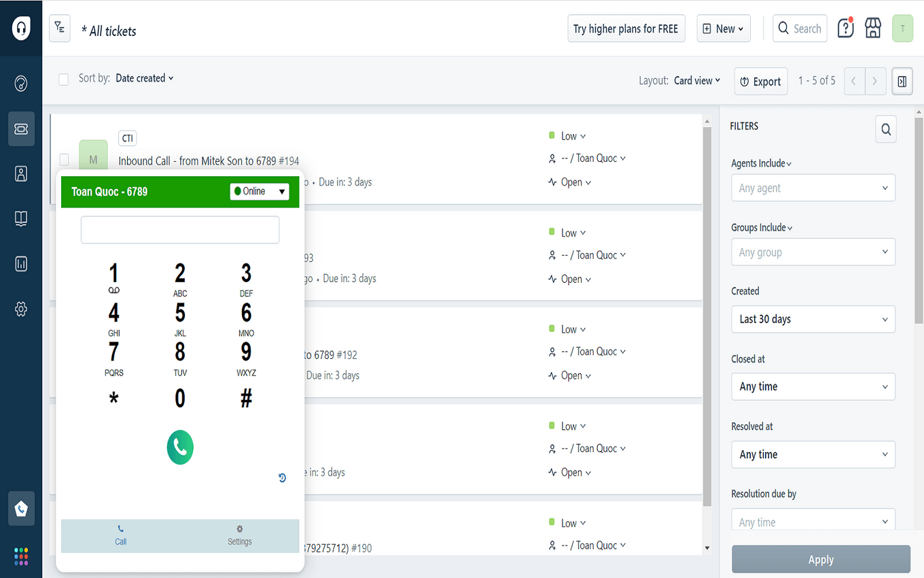The image size is (924, 578).
Task: Check the select all tickets checkbox
Action: coord(64,80)
